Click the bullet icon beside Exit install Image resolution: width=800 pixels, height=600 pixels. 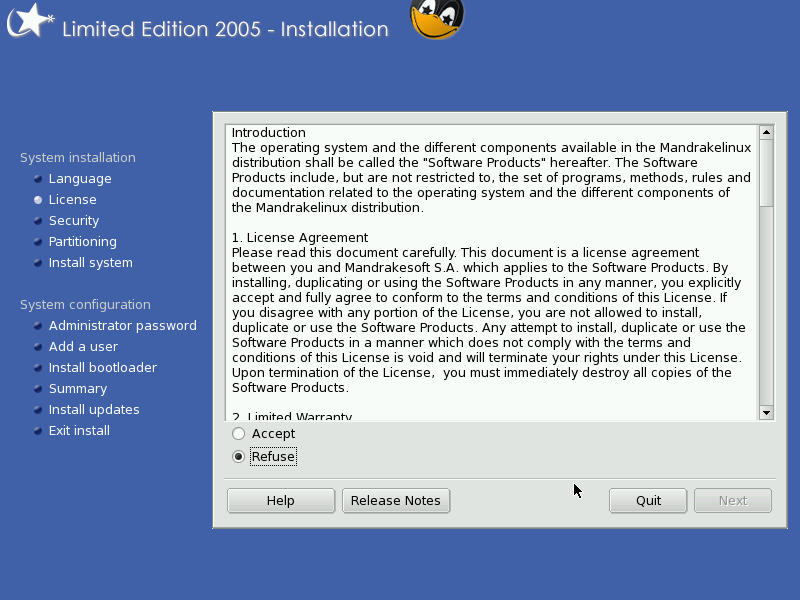pos(38,431)
